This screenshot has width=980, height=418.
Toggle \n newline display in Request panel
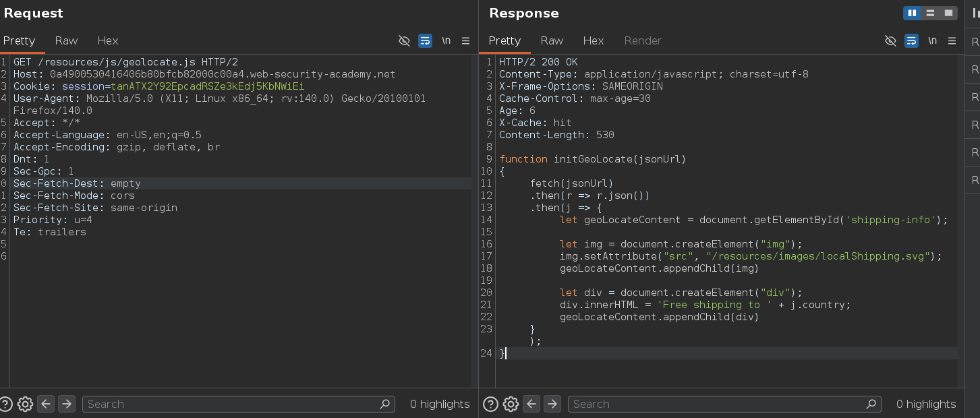(x=446, y=40)
